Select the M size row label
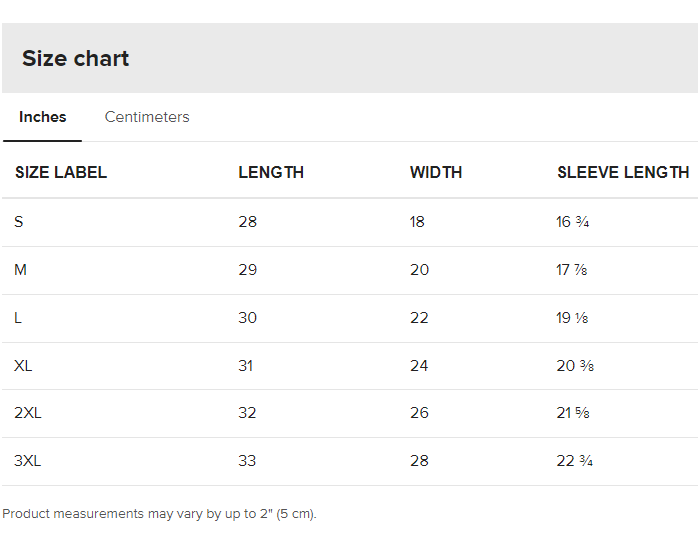698x548 pixels. point(20,270)
